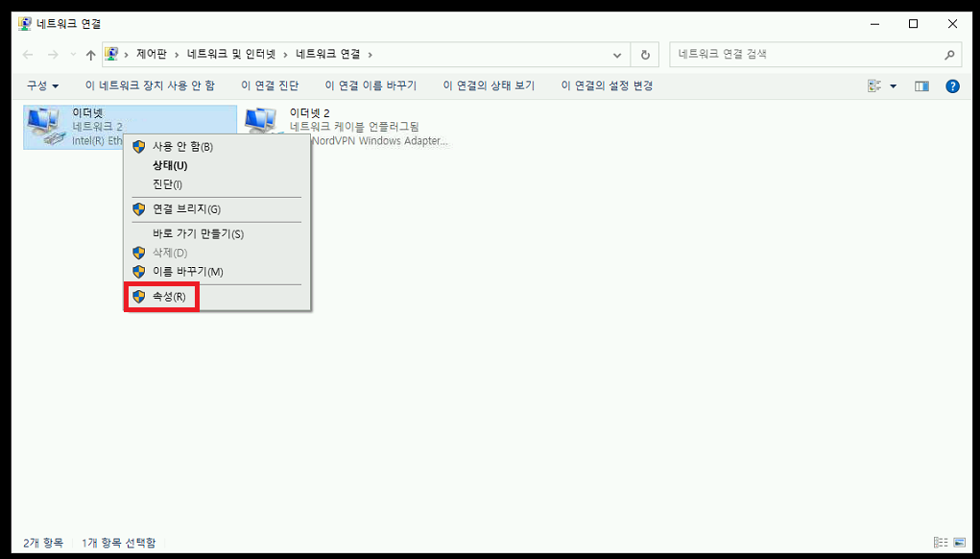This screenshot has width=980, height=559.
Task: Click the Back navigation arrow
Action: (x=28, y=55)
